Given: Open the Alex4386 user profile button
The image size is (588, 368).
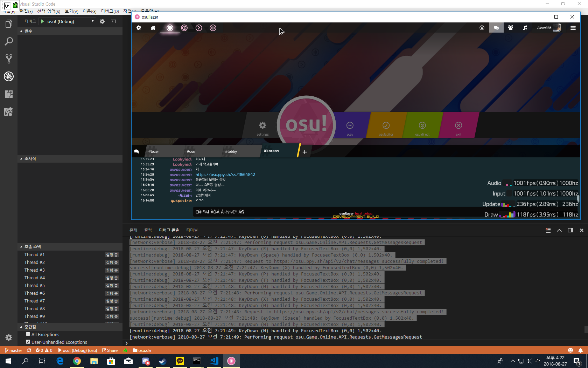Looking at the screenshot, I should point(549,28).
